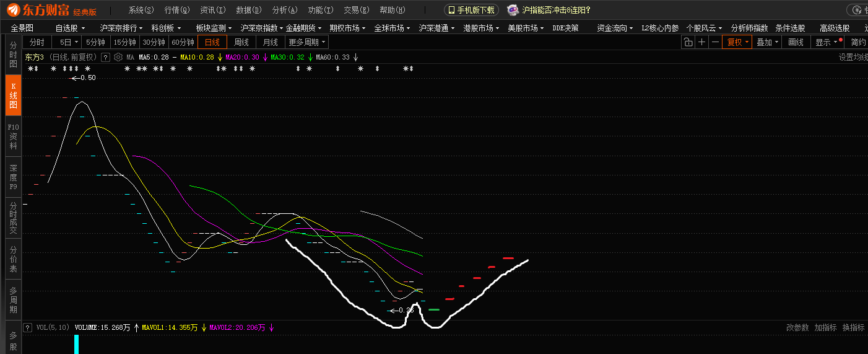Click the 东方财富 logo
Image resolution: width=868 pixels, height=354 pixels.
(x=53, y=10)
